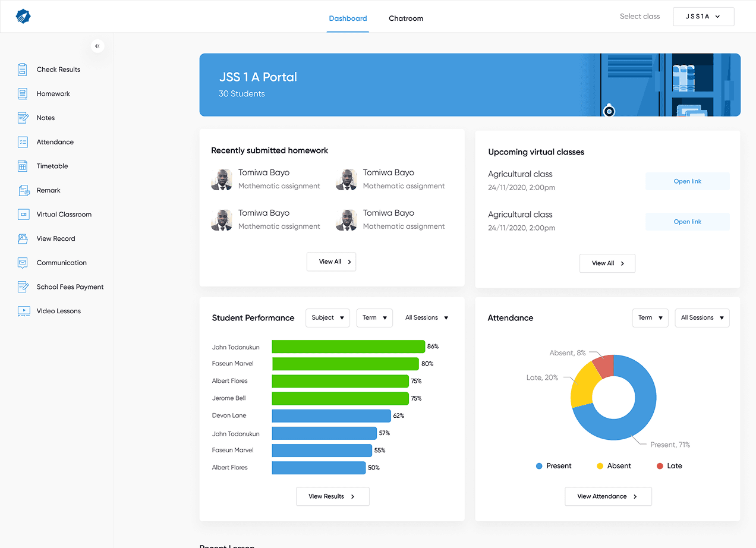The width and height of the screenshot is (756, 548).
Task: Click the 50% bar for Albert Flores
Action: pos(319,468)
